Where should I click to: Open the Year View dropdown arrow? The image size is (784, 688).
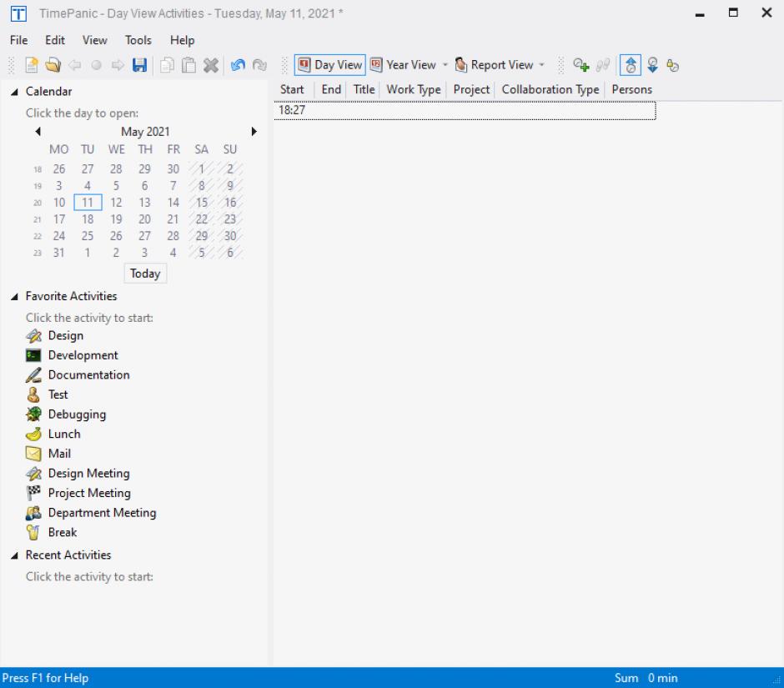tap(445, 65)
